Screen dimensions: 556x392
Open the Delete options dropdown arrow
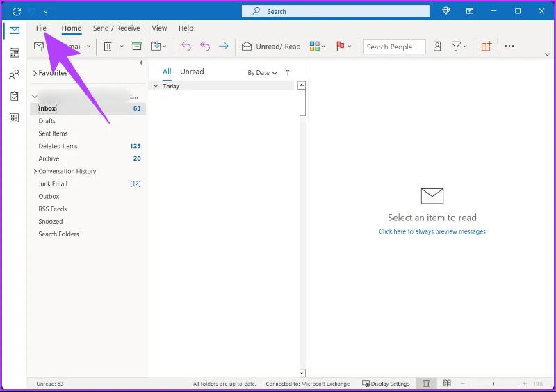pyautogui.click(x=122, y=47)
